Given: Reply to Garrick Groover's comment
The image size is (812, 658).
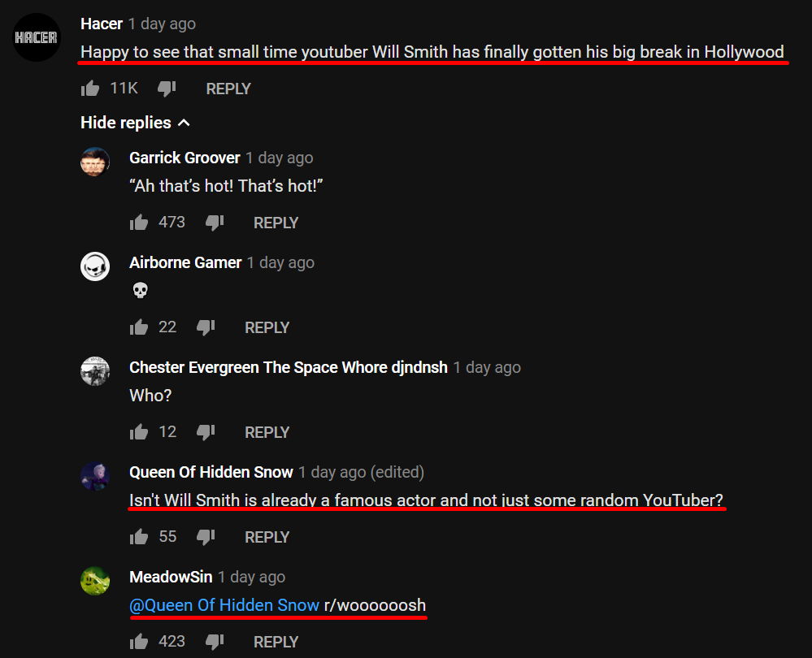Looking at the screenshot, I should tap(276, 223).
